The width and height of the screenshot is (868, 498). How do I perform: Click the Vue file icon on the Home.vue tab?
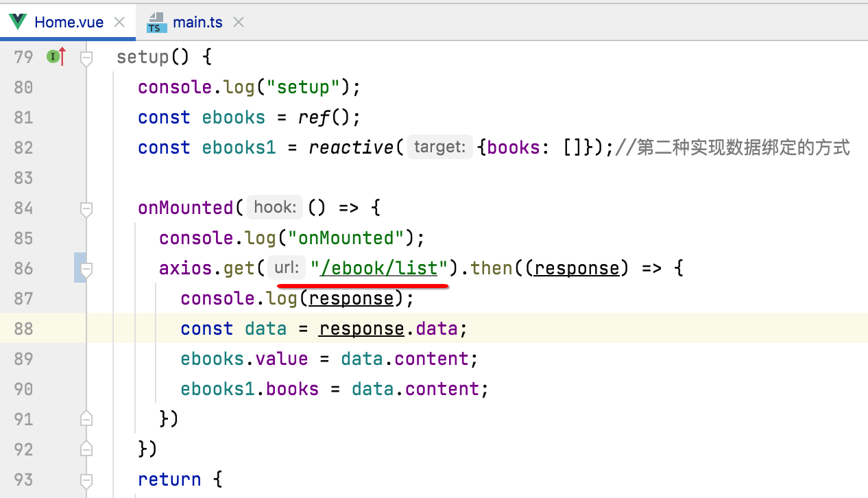pyautogui.click(x=19, y=22)
